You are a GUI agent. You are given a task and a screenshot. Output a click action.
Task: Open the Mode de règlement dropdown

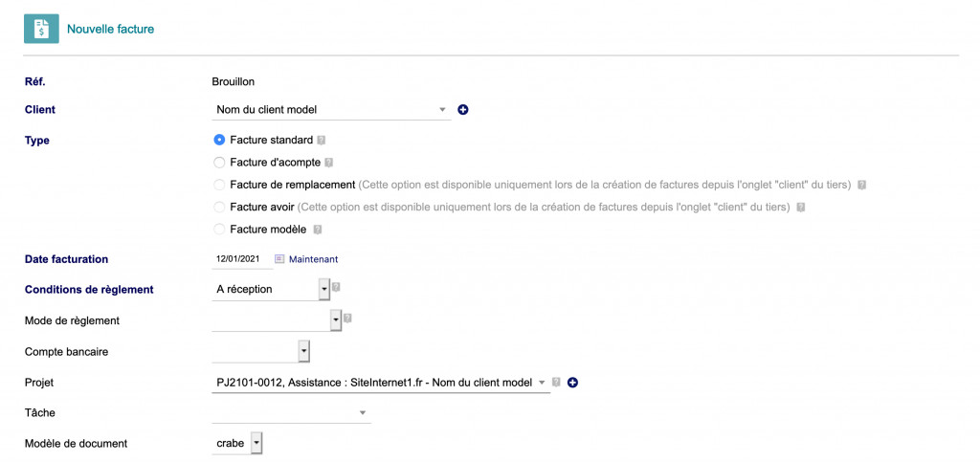(335, 320)
